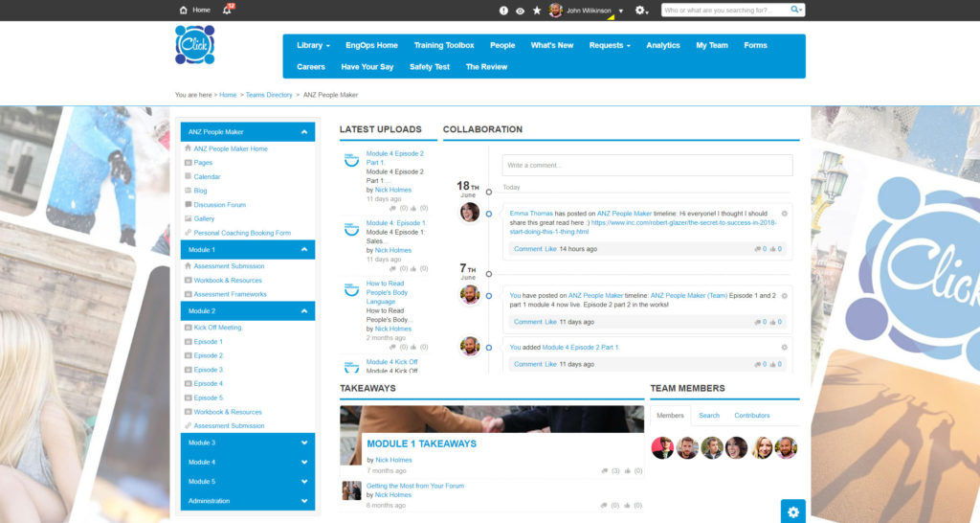980x523 pixels.
Task: Open the John Wilkinson user dropdown
Action: (620, 11)
